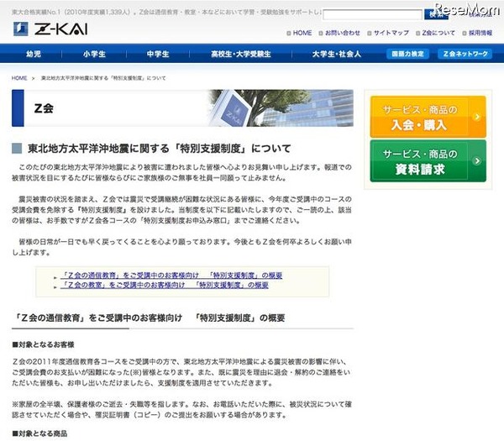504x441 pixels.
Task: Click the arrow icon on 入会・購入 banner
Action: (477, 117)
